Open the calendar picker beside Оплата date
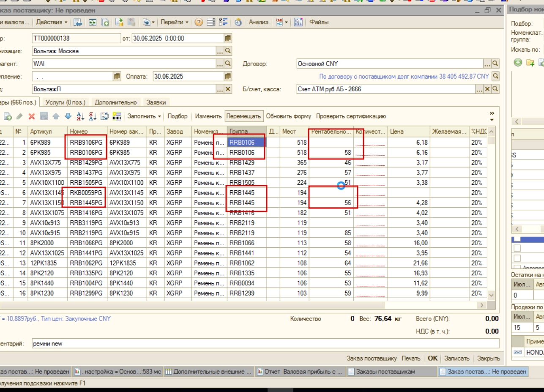 coord(228,77)
